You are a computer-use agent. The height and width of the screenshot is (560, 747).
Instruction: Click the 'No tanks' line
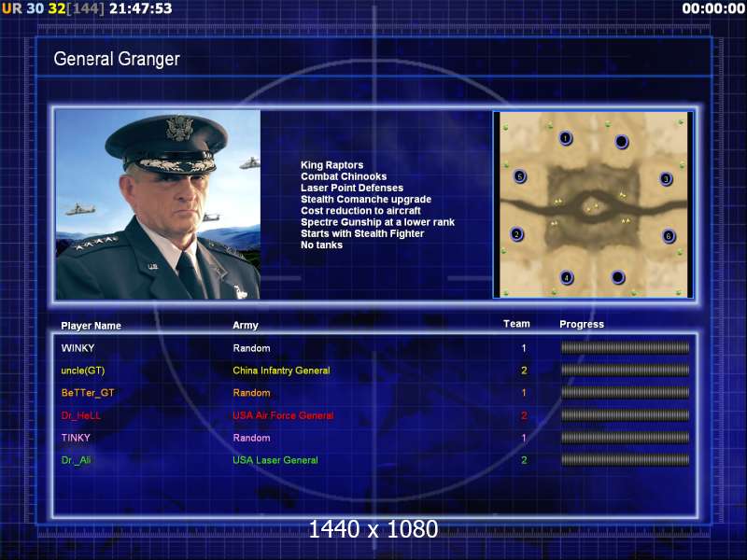(321, 245)
